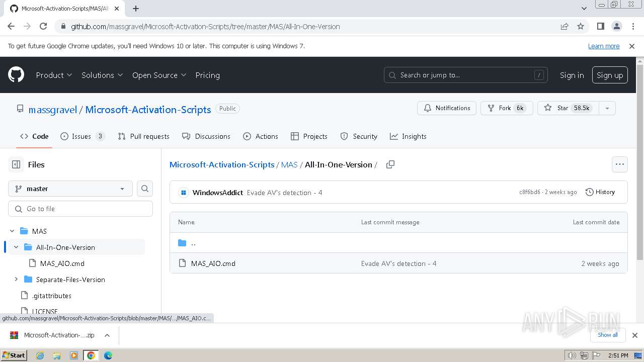The image size is (644, 362).
Task: Switch to the Actions tab
Action: (x=261, y=136)
